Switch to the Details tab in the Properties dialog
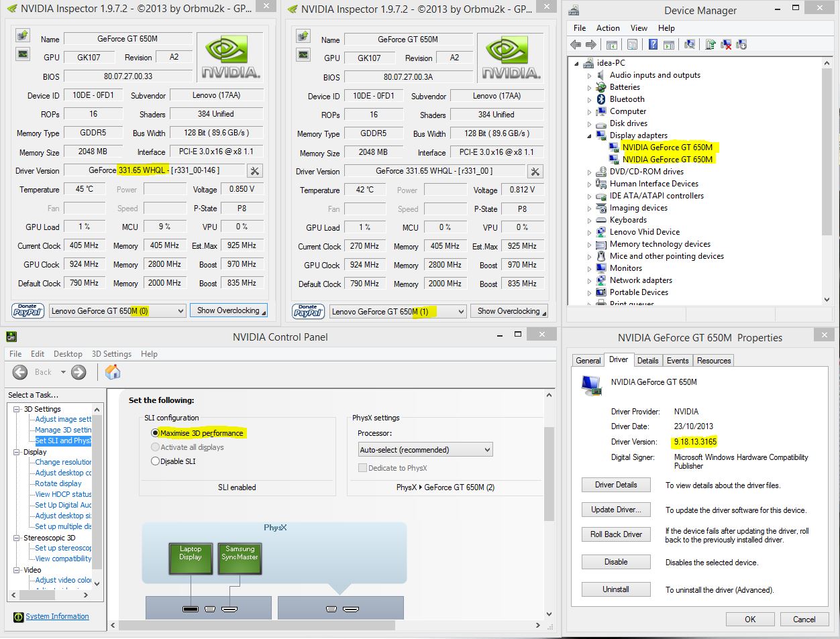 pos(647,361)
